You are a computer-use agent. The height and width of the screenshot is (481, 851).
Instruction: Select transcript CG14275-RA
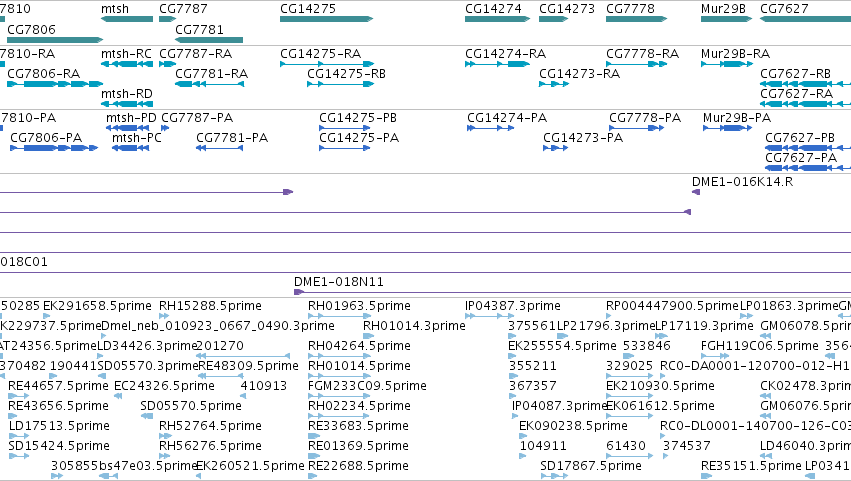pyautogui.click(x=327, y=64)
